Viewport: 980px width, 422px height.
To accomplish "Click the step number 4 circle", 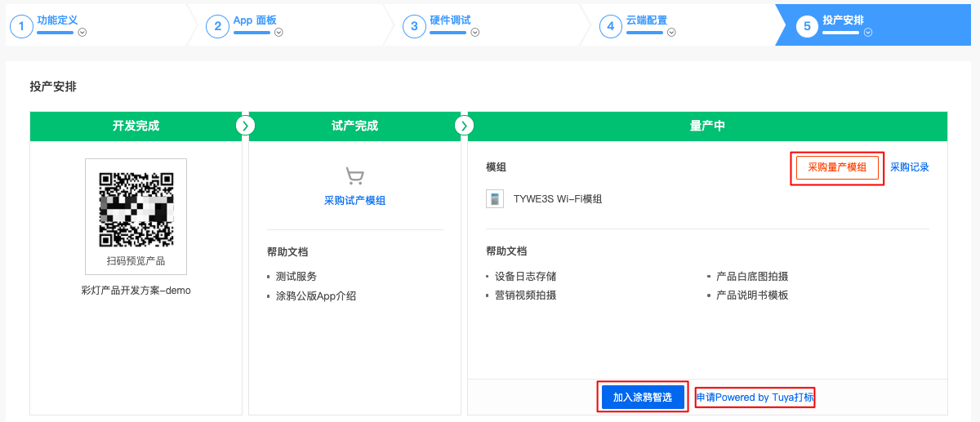I will (610, 26).
